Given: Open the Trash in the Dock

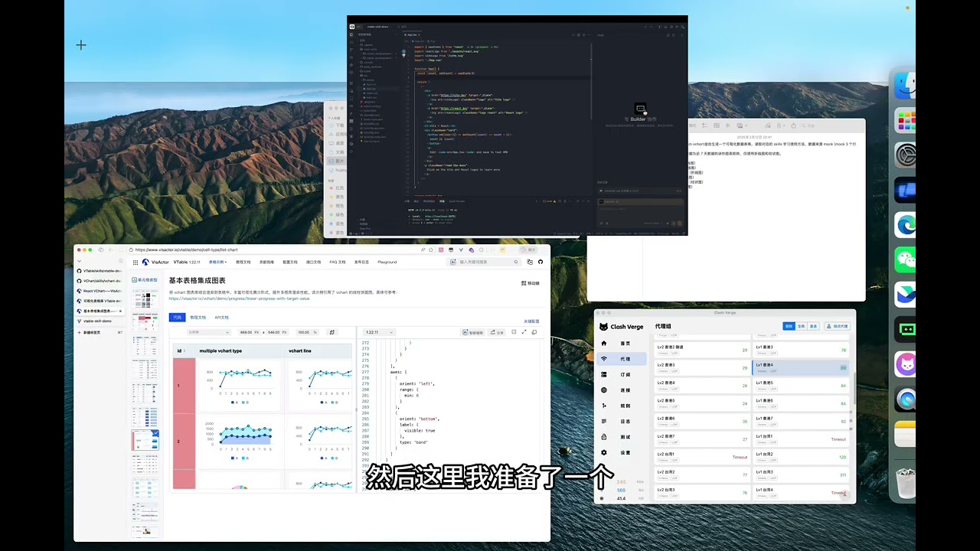Looking at the screenshot, I should (906, 483).
